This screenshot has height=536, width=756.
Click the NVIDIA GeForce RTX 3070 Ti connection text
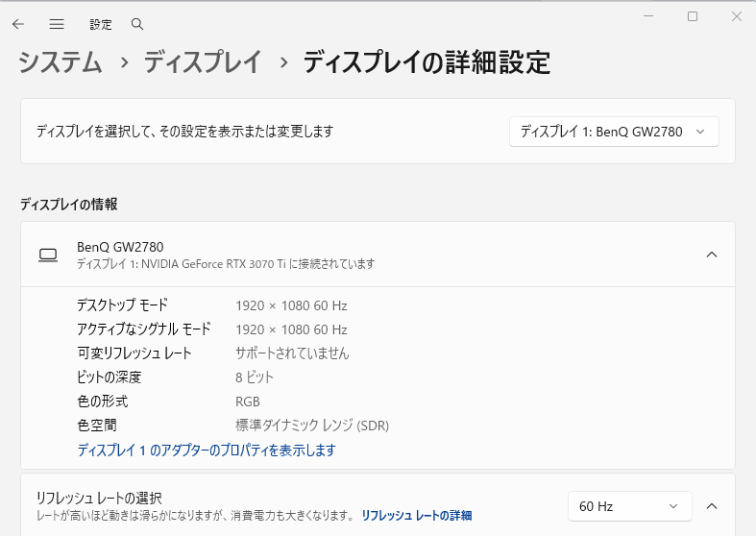[226, 264]
